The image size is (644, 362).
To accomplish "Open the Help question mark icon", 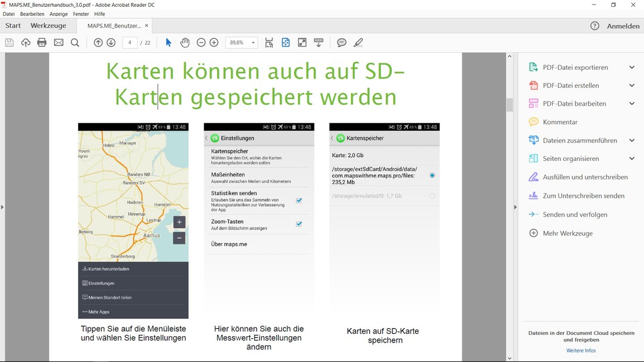I will (x=595, y=26).
